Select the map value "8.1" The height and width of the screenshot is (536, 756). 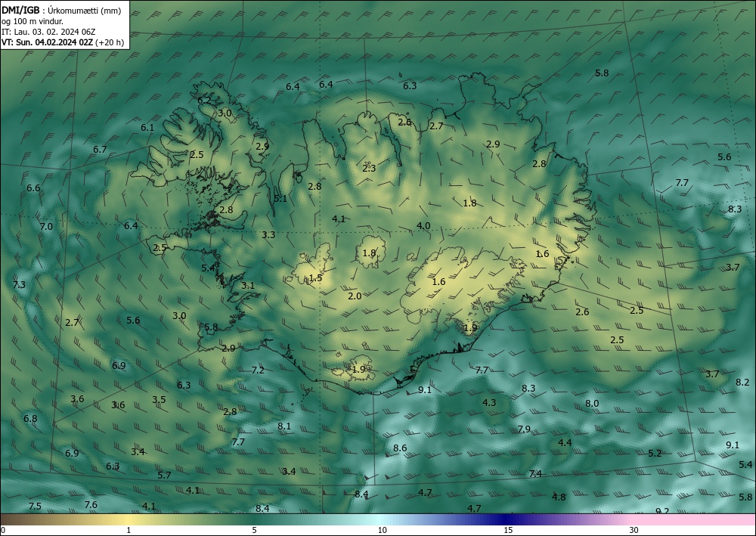[284, 426]
